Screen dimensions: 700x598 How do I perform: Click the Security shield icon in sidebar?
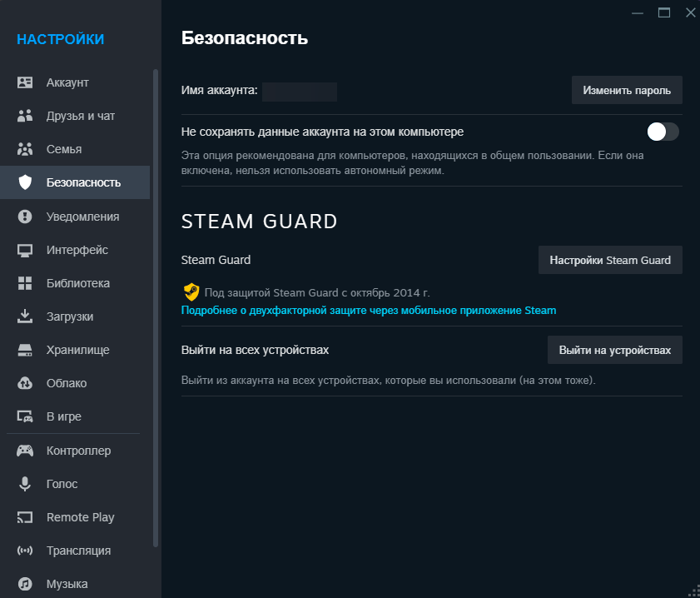click(25, 182)
